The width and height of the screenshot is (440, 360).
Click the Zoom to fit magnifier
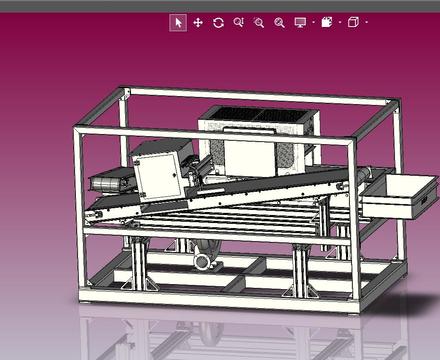tap(279, 22)
